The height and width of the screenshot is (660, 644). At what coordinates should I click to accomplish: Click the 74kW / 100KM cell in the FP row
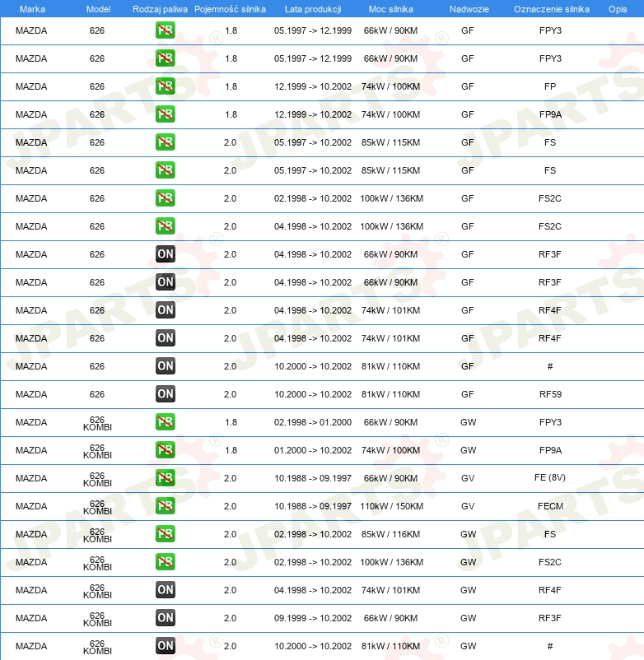pyautogui.click(x=390, y=86)
